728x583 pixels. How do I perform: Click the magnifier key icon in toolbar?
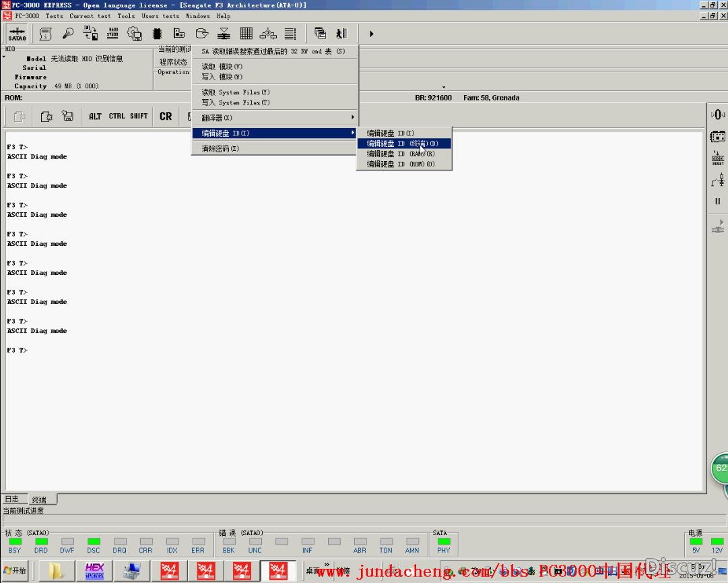point(67,34)
